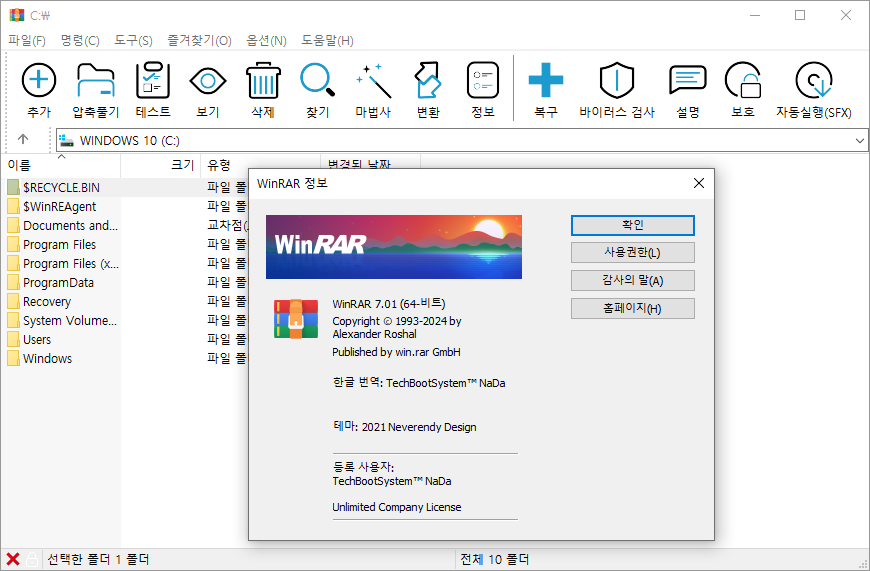Viewport: 870px width, 571px height.
Task: Open the 파일(F) menu
Action: [27, 41]
